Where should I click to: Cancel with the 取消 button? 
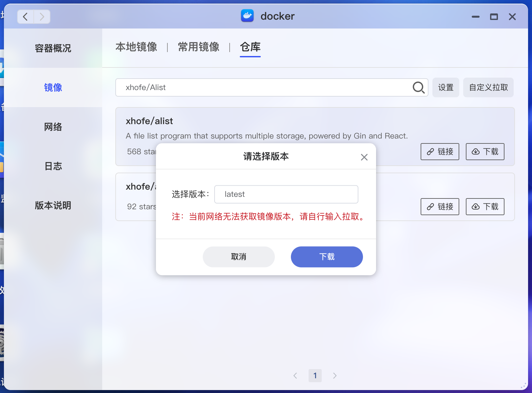pos(239,257)
